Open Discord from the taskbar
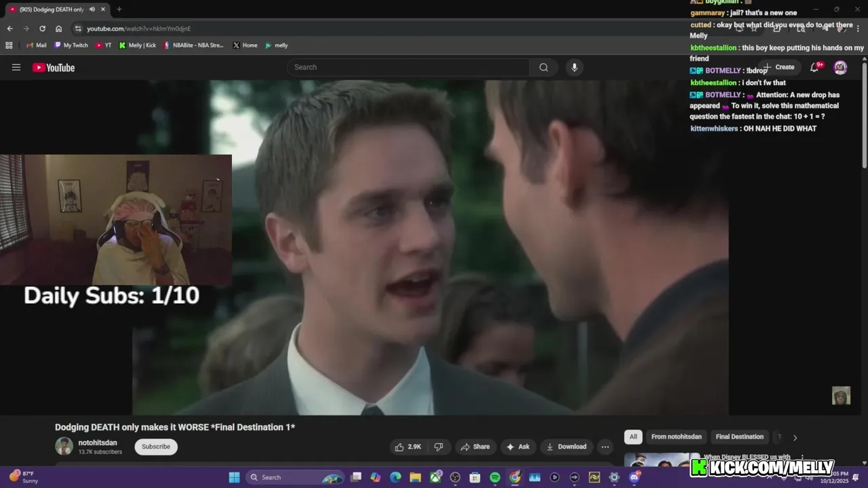The image size is (868, 488). click(634, 477)
